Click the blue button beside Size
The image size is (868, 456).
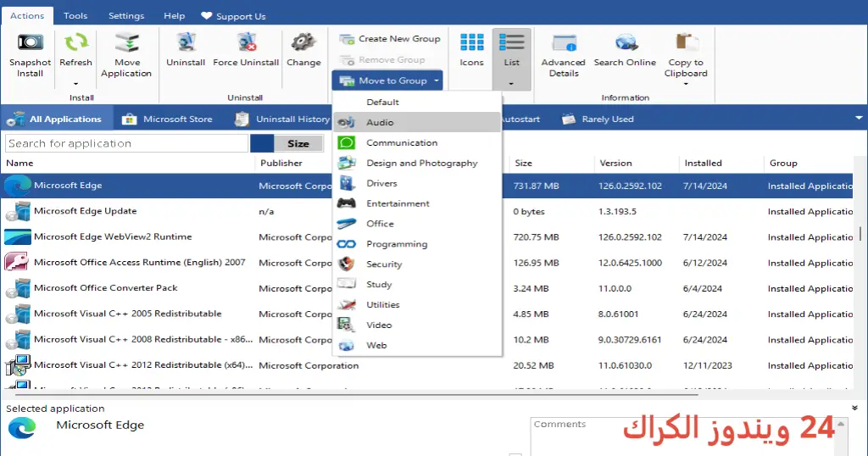[x=262, y=143]
